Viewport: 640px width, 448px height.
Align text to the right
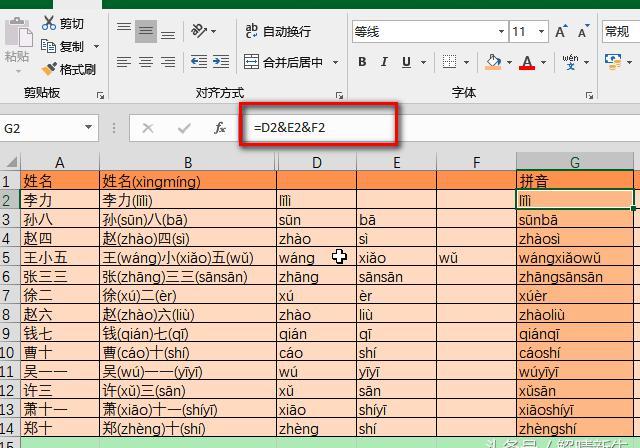click(168, 62)
